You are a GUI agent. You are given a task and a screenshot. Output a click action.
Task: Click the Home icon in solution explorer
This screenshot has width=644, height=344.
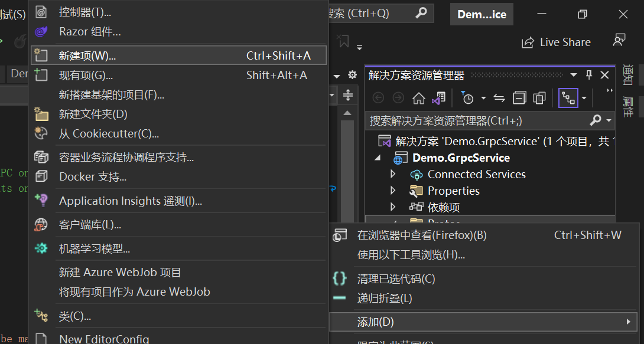pos(418,98)
